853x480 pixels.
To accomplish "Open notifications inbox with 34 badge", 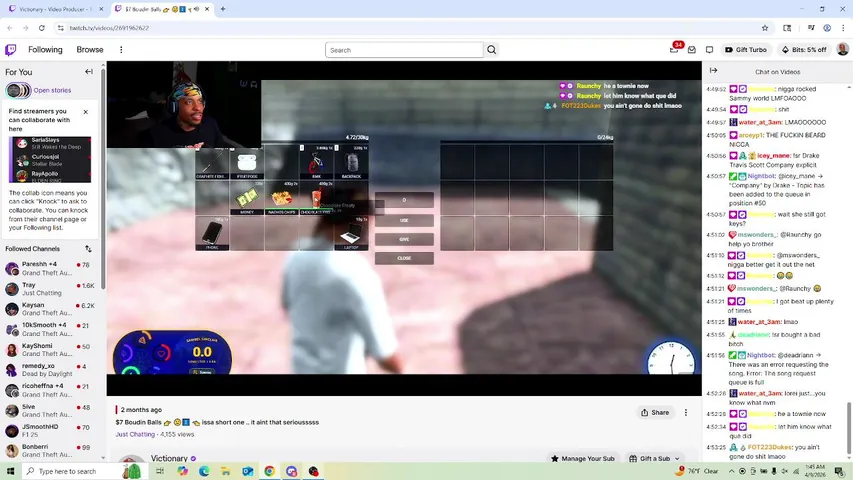I will click(674, 50).
